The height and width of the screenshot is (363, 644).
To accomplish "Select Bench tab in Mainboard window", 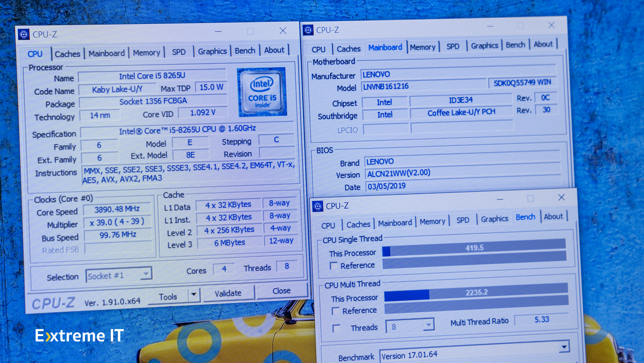I will coord(516,45).
